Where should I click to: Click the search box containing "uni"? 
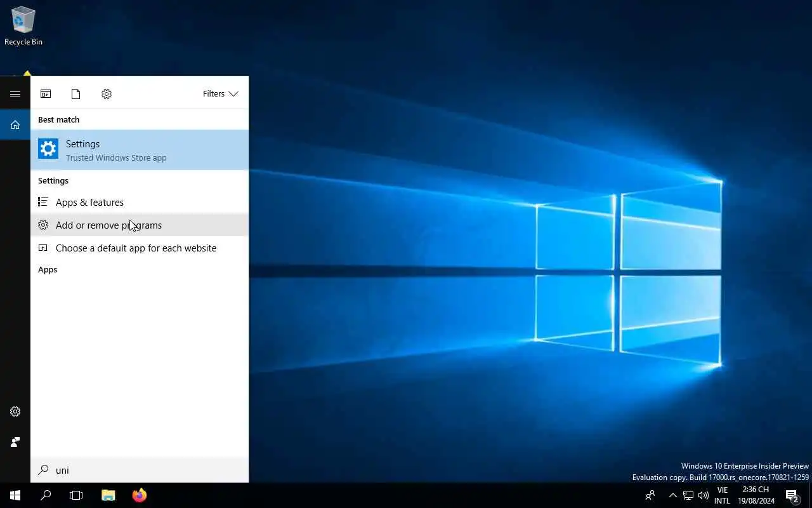click(x=140, y=470)
